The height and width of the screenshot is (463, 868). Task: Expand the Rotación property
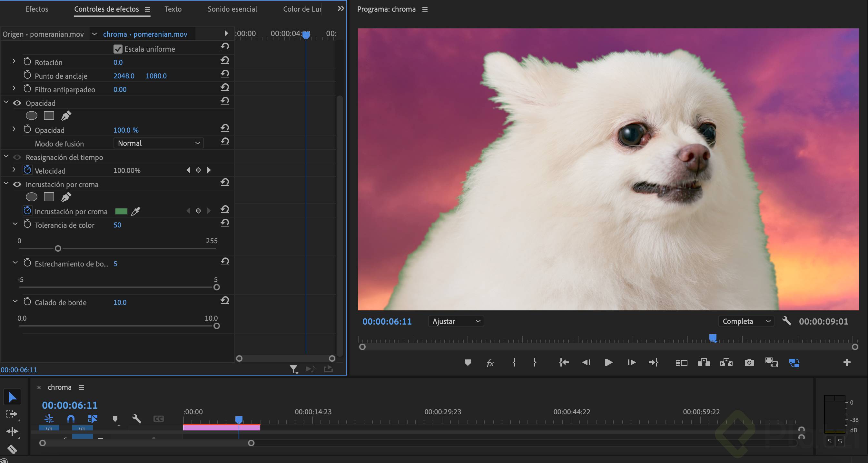[14, 61]
